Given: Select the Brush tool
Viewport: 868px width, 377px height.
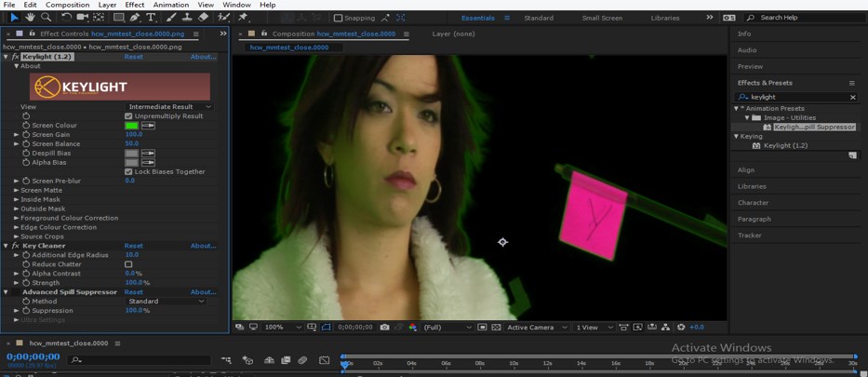Looking at the screenshot, I should point(171,18).
